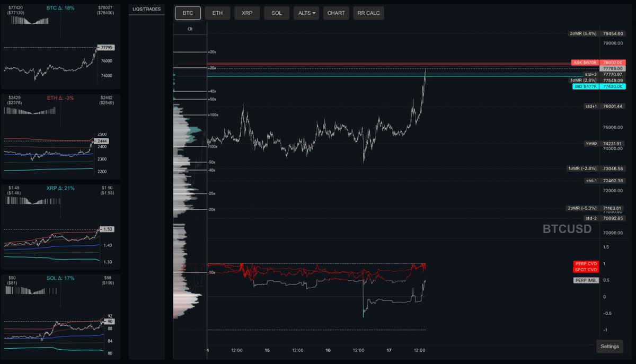Click the OI column header

pos(190,29)
